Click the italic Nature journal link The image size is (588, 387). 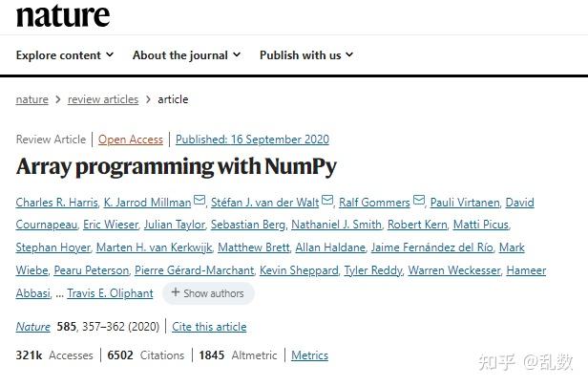(33, 327)
